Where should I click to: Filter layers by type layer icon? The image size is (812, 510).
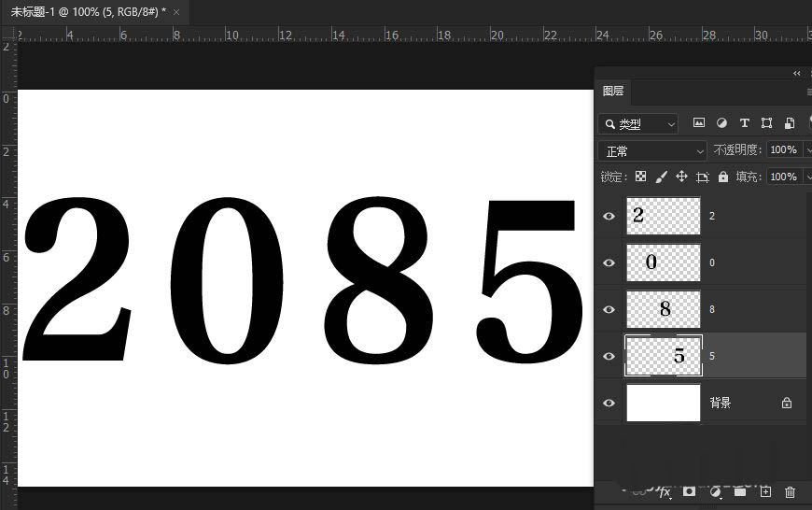(x=744, y=123)
